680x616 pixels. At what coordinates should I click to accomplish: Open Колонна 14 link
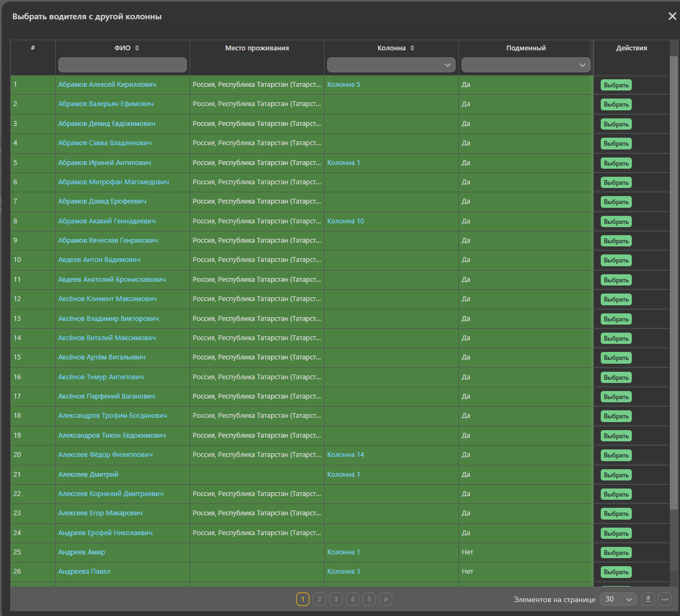345,455
